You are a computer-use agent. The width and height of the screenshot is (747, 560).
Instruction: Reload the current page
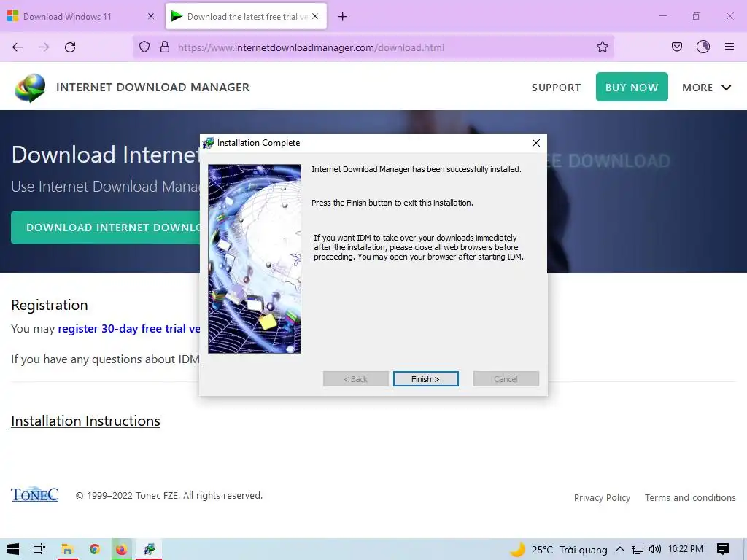(x=70, y=47)
